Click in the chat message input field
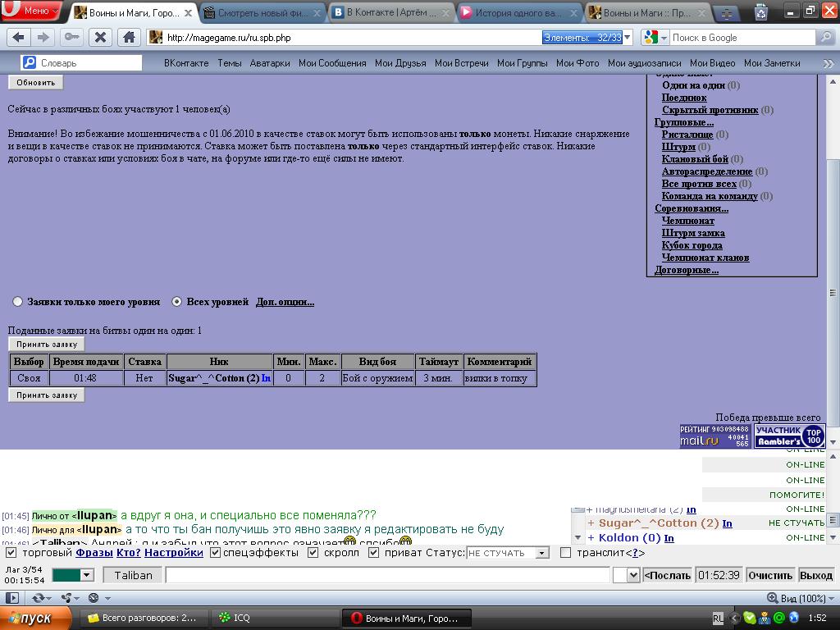The height and width of the screenshot is (630, 840). [388, 575]
